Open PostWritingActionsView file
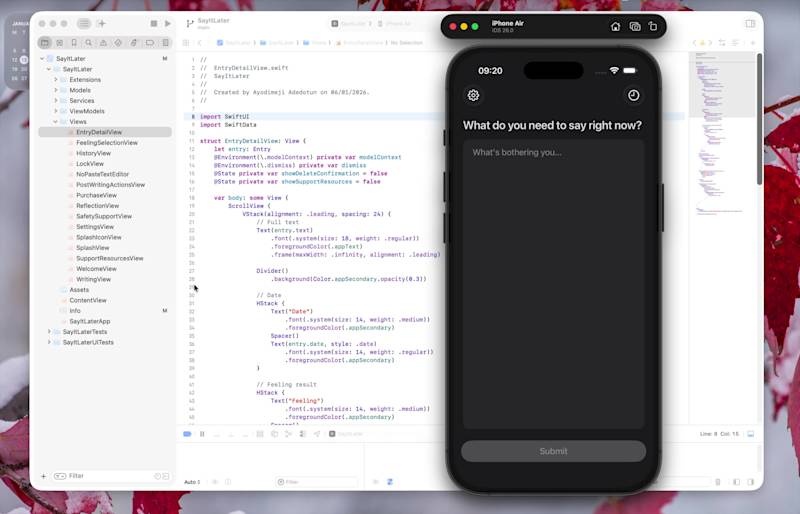The height and width of the screenshot is (514, 800). click(110, 185)
